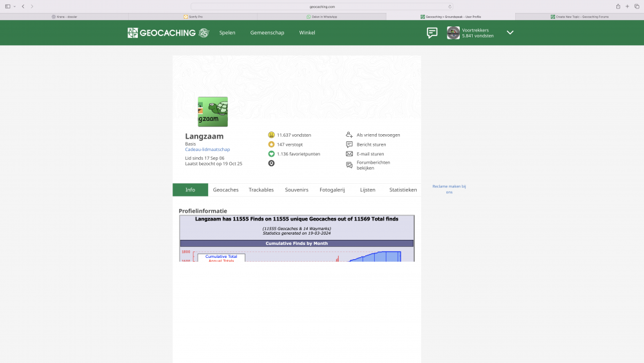Screen dimensions: 644x363
Task: Click Als vriend toevoegen link
Action: coord(378,135)
